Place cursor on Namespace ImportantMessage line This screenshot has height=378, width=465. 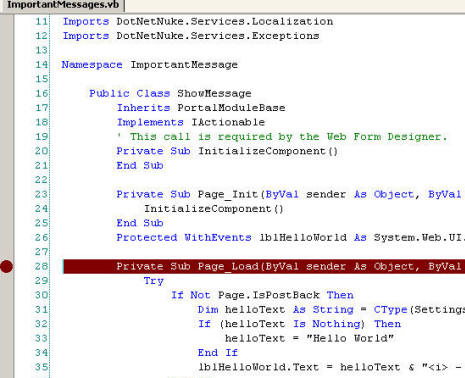coord(150,65)
